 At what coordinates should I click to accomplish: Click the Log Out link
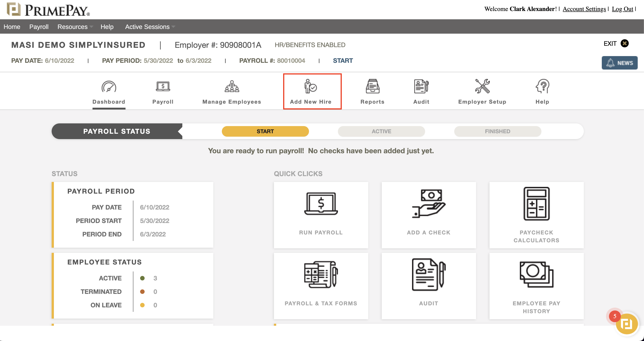[x=622, y=9]
